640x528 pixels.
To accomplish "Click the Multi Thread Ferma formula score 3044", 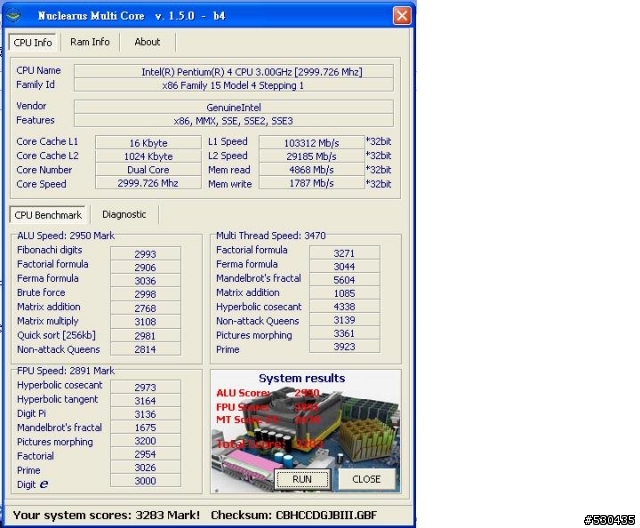I will click(344, 266).
